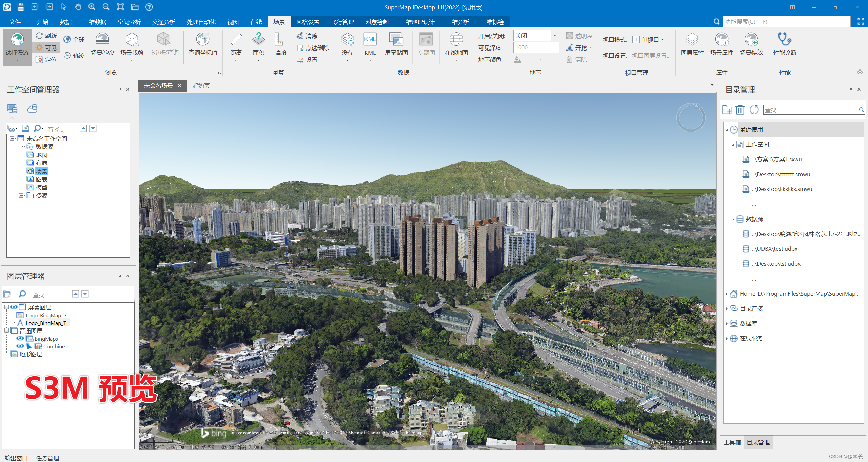
Task: Open the 屏幕贴图 screen sticker tool
Action: 396,44
